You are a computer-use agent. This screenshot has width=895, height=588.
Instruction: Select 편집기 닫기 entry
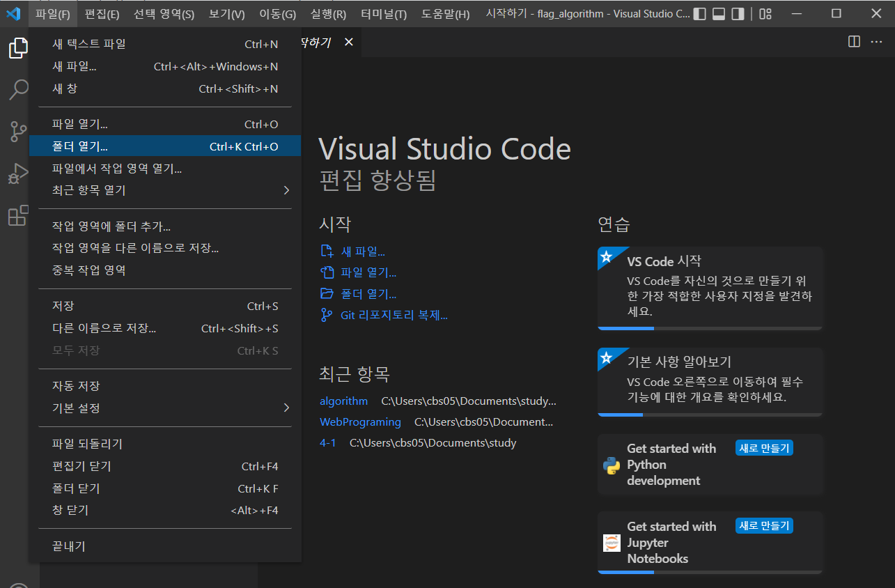tap(164, 466)
